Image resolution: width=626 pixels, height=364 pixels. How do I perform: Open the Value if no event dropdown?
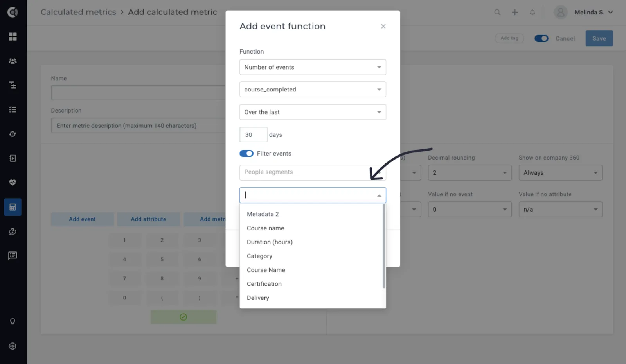click(x=469, y=210)
